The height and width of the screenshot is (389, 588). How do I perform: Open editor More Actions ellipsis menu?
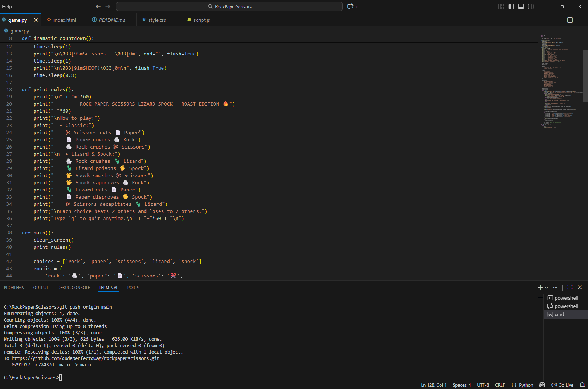pos(580,20)
